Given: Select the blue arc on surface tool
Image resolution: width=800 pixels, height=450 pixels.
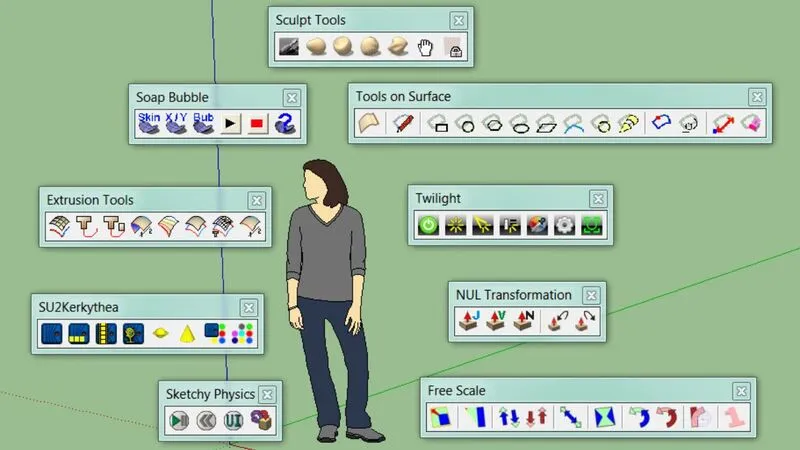Looking at the screenshot, I should tap(573, 123).
